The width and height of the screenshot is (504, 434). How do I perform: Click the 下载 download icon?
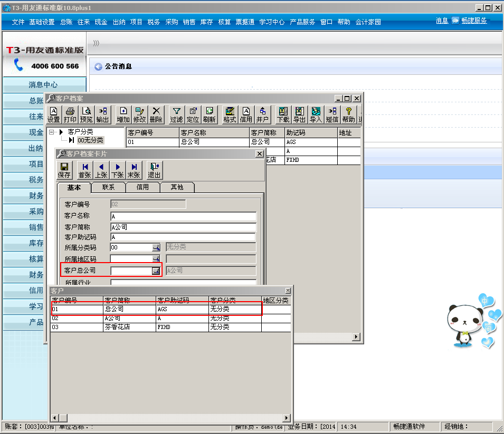pos(283,114)
